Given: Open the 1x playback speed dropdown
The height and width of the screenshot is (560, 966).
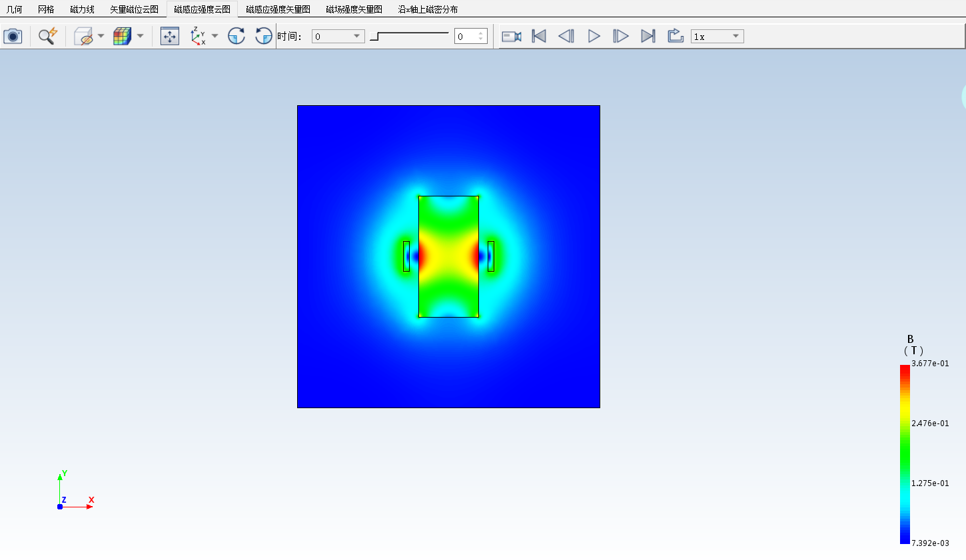Looking at the screenshot, I should 717,37.
